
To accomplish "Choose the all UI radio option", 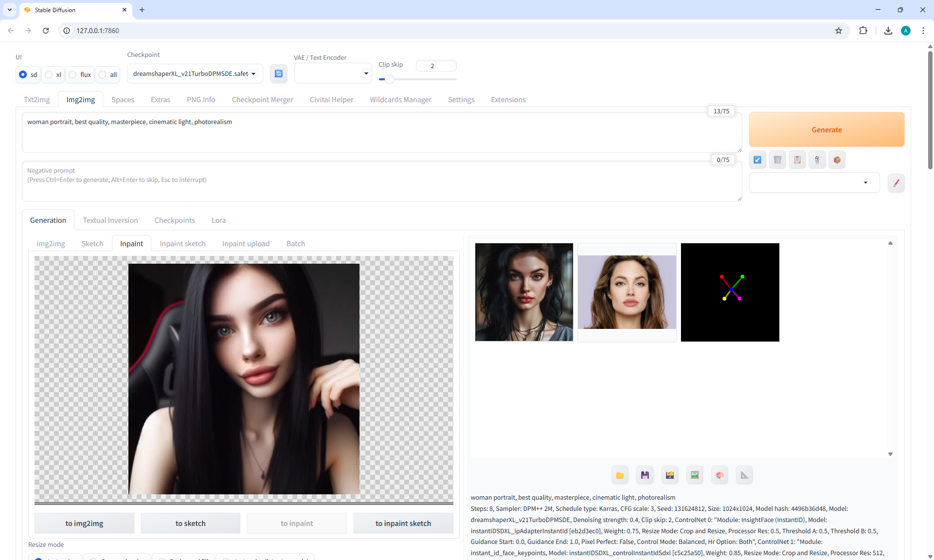I will [103, 74].
